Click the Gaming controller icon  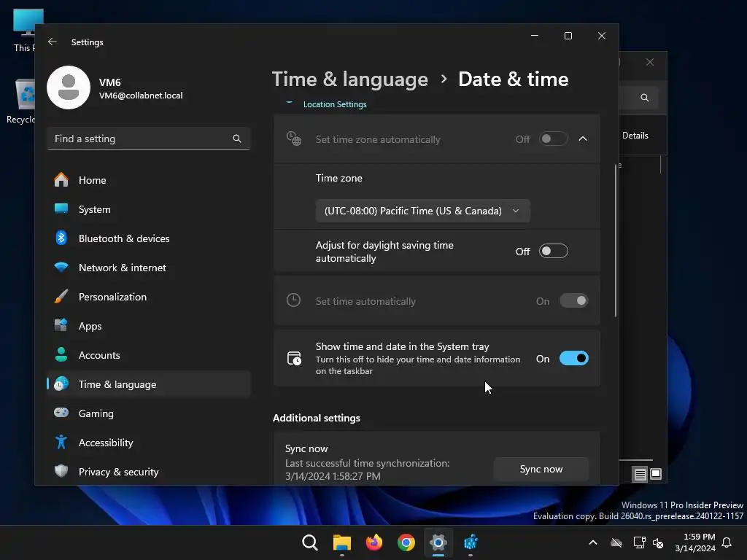pos(61,413)
